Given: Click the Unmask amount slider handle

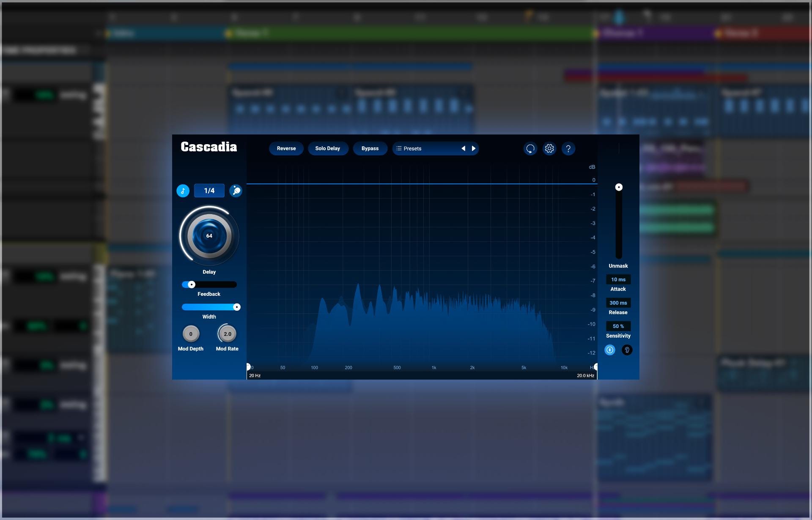Looking at the screenshot, I should click(619, 187).
